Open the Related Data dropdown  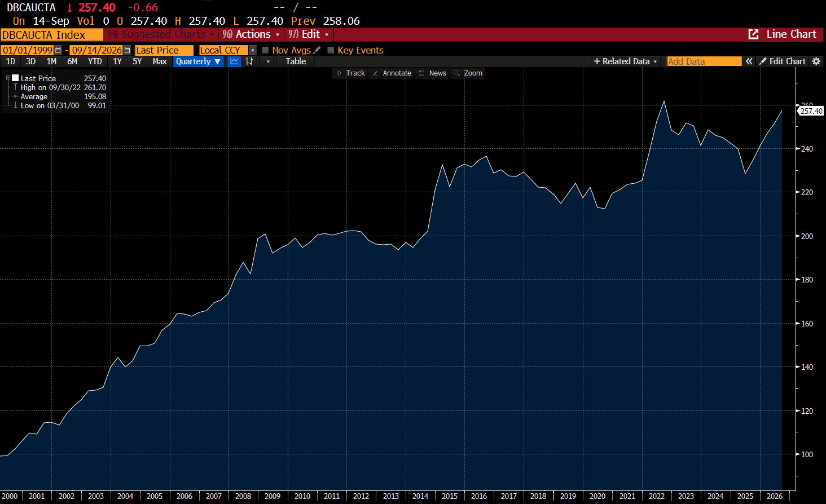click(625, 61)
